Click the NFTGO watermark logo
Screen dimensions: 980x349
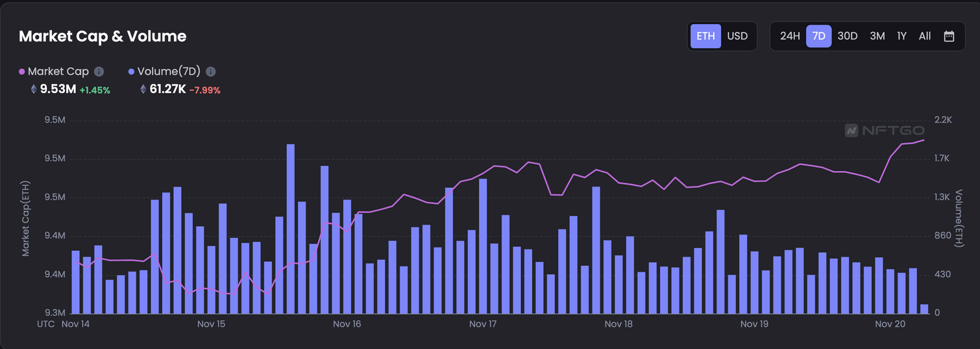884,131
